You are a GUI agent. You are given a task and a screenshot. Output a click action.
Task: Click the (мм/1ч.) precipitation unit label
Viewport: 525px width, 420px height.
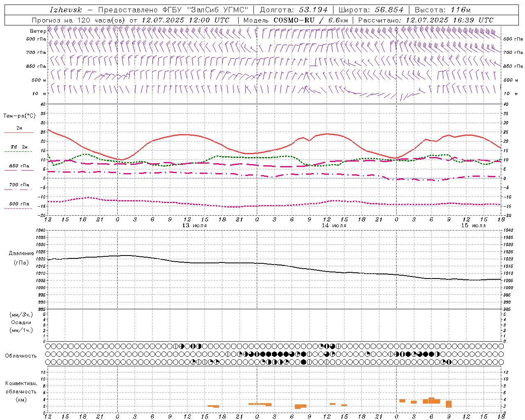21,330
